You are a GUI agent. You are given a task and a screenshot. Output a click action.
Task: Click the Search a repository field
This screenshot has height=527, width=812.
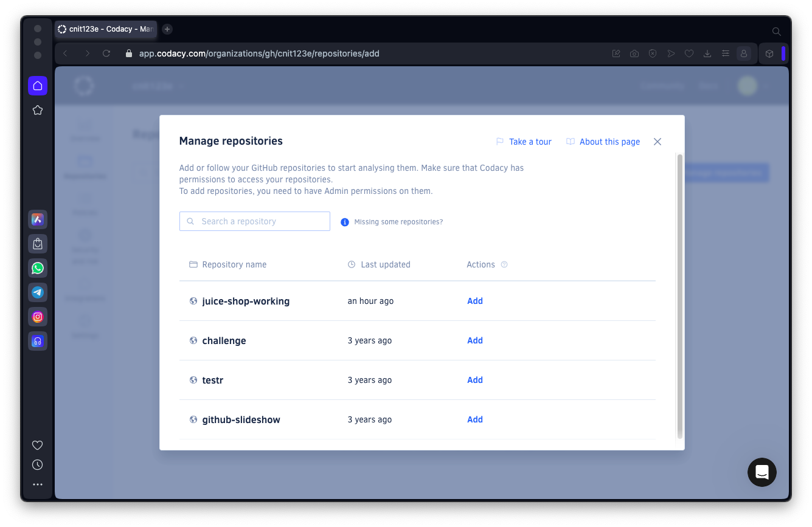(255, 221)
